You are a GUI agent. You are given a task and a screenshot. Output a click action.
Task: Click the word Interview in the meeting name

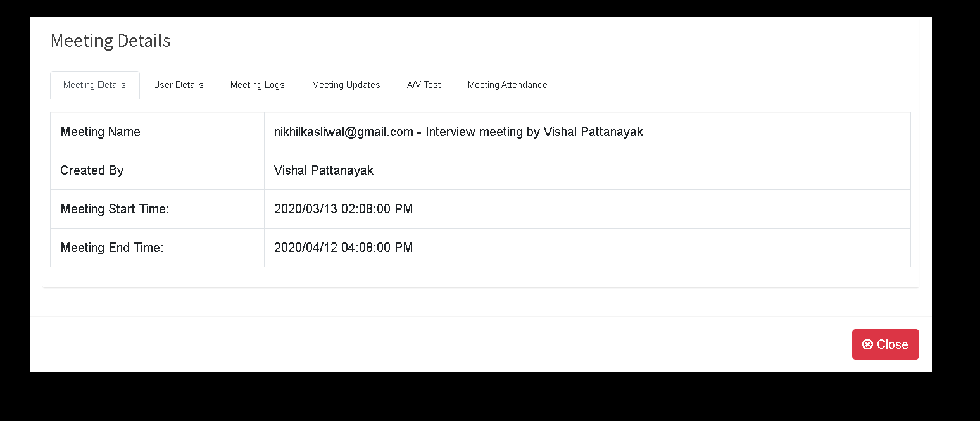(x=451, y=132)
